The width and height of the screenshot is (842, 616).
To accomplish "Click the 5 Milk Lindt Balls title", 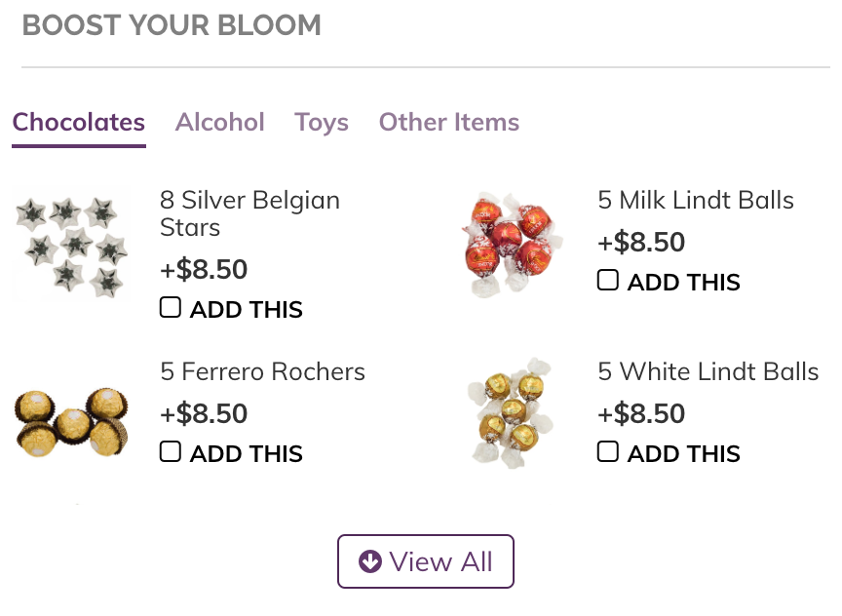I will (x=696, y=201).
